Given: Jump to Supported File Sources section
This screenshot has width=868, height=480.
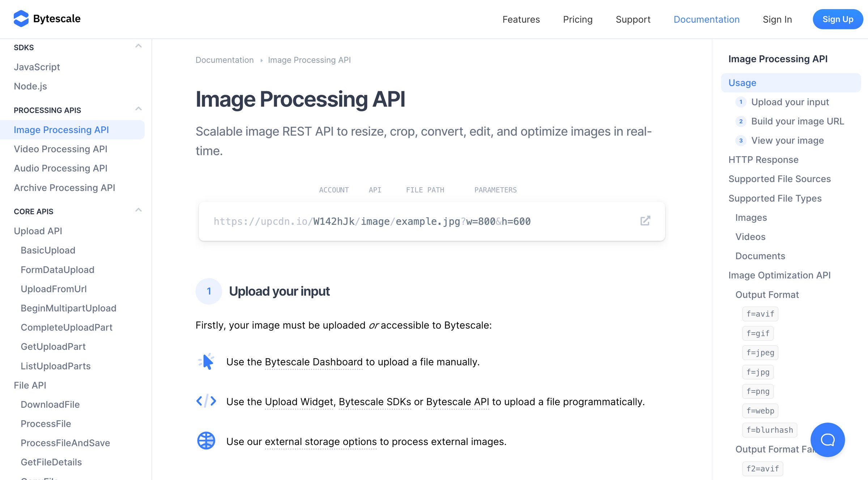Looking at the screenshot, I should 779,179.
